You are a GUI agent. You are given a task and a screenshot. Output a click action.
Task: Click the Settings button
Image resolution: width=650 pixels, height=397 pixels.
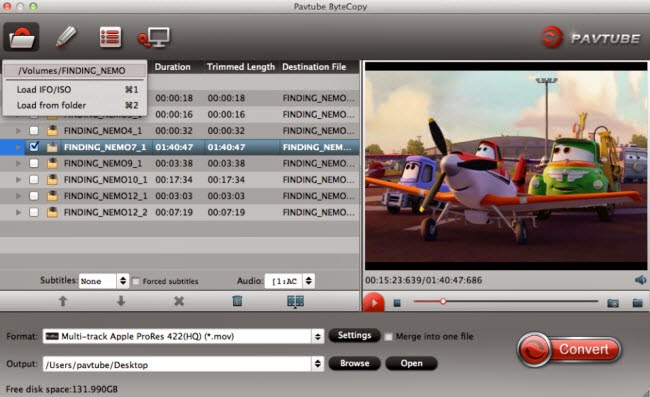click(x=354, y=335)
